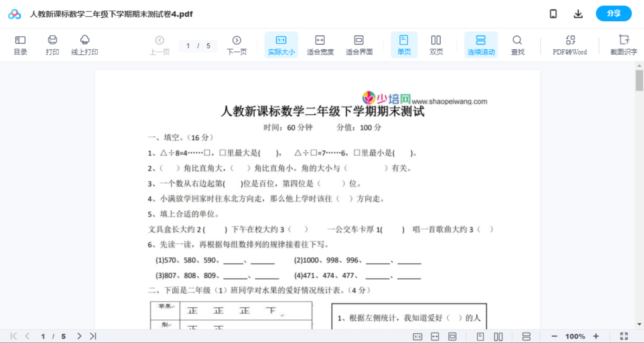Click the 打印 print icon
This screenshot has width=644, height=343.
[52, 45]
